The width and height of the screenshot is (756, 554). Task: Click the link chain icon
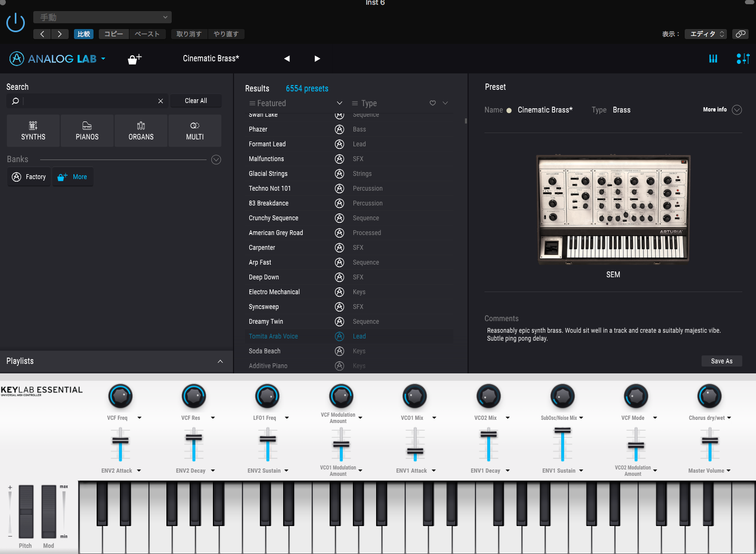click(741, 34)
